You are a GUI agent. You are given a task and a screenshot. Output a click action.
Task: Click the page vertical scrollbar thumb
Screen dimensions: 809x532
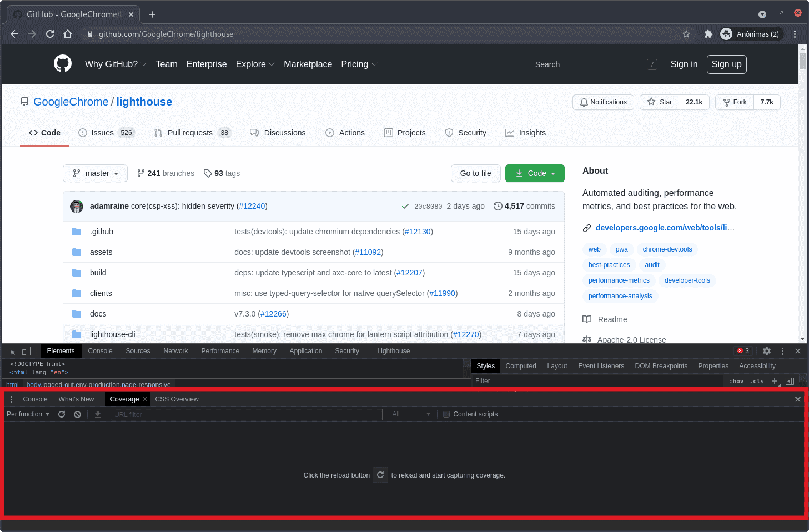click(802, 61)
